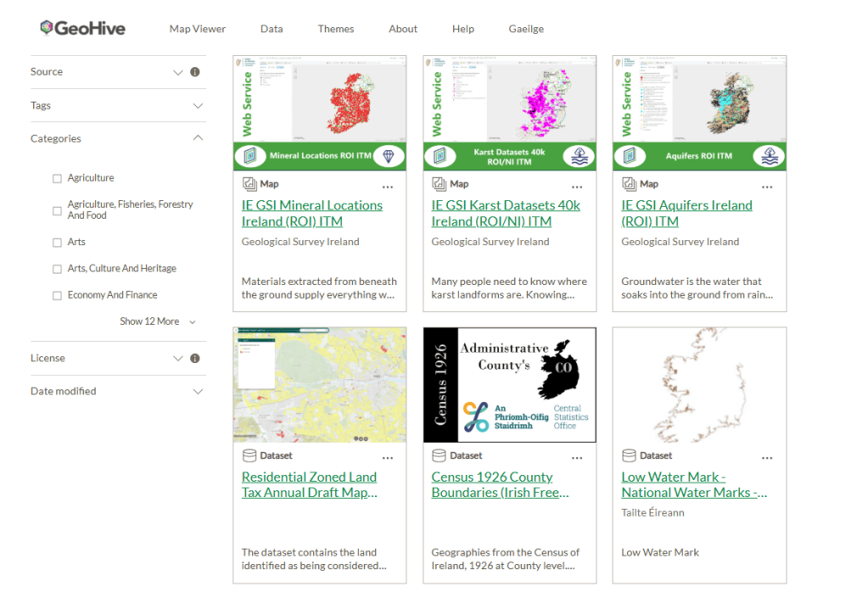Collapse the Categories filter

[198, 138]
